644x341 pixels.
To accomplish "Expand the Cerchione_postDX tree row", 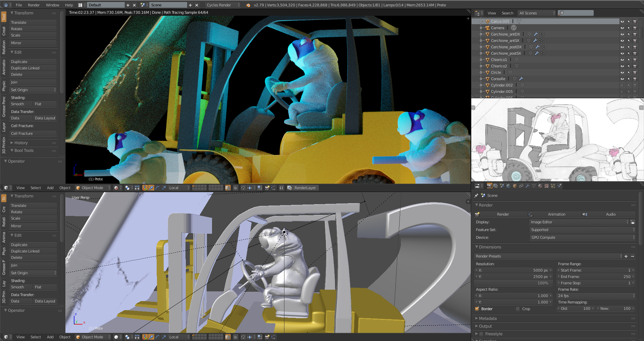I will [x=481, y=47].
